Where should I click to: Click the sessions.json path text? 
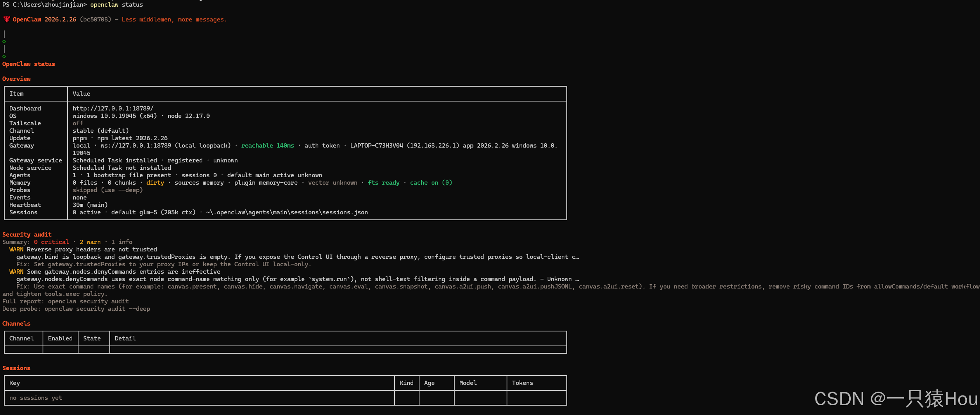point(287,212)
